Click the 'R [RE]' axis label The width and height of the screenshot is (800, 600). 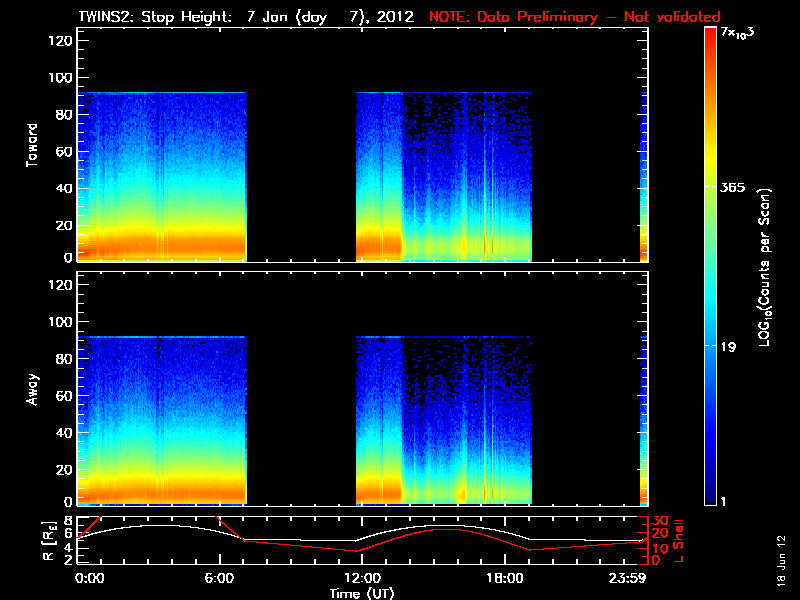pyautogui.click(x=49, y=541)
